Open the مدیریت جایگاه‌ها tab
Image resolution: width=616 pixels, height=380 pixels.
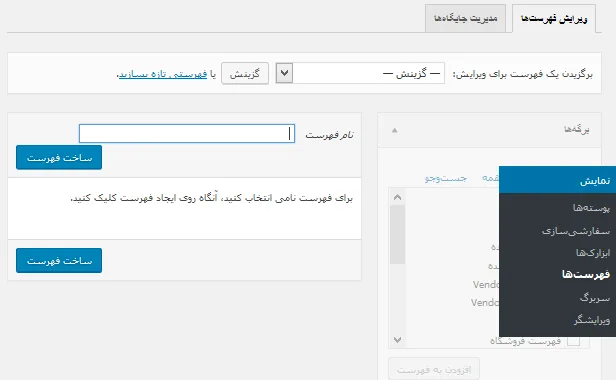[466, 18]
